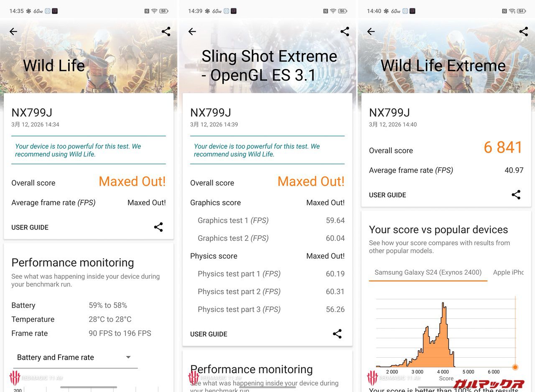Tap the orange score marker on chart
The image size is (535, 392).
(x=515, y=367)
